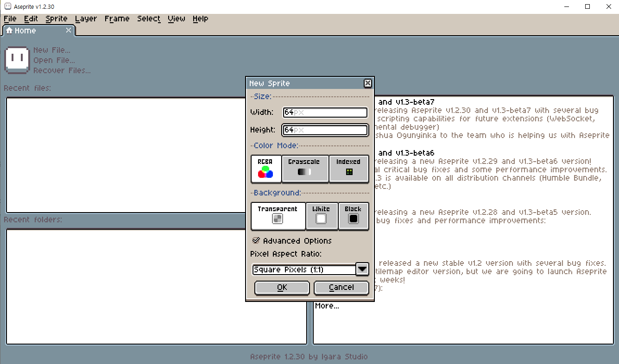
Task: Open the File menu
Action: click(10, 19)
